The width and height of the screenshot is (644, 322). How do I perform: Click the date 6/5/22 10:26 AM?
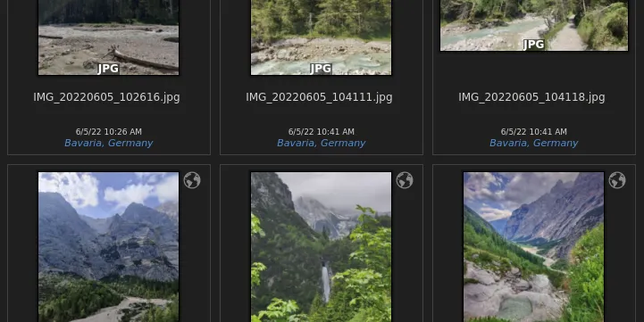(108, 132)
